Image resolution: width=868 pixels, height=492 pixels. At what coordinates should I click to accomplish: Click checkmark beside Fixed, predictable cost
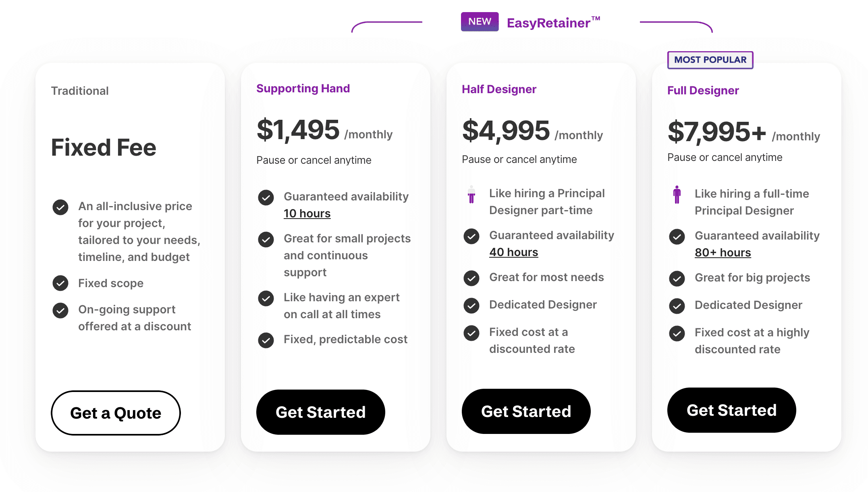(x=266, y=340)
